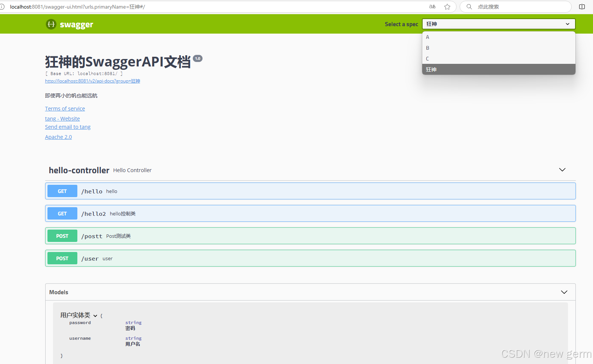Click the 用户实体类 model name
Viewport: 593px width, 364px height.
pyautogui.click(x=75, y=315)
